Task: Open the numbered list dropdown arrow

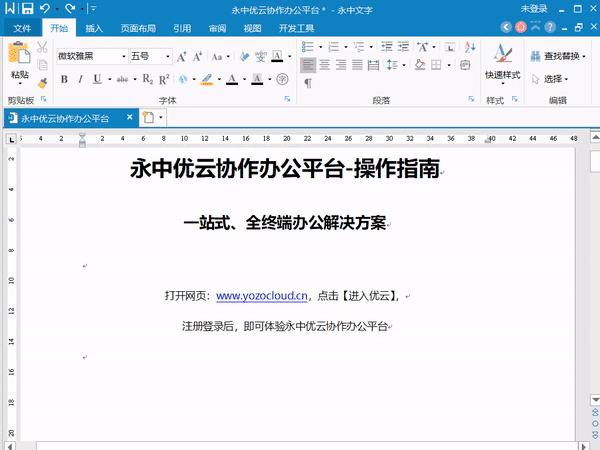Action: (x=346, y=47)
